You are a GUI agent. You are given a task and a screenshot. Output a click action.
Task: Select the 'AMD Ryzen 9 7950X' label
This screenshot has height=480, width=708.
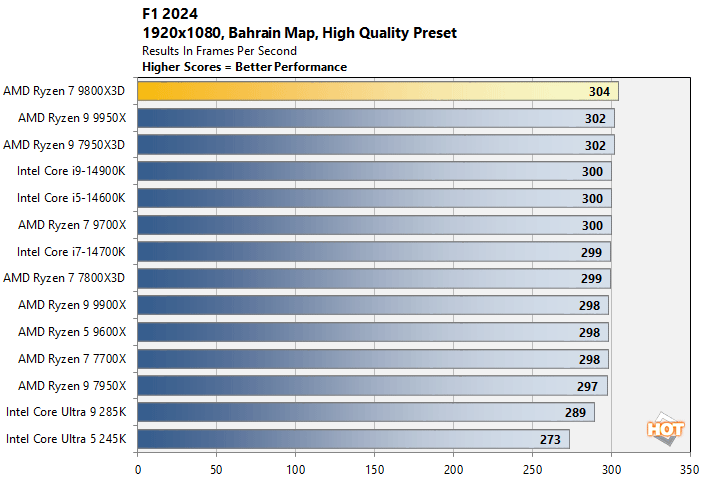72,386
